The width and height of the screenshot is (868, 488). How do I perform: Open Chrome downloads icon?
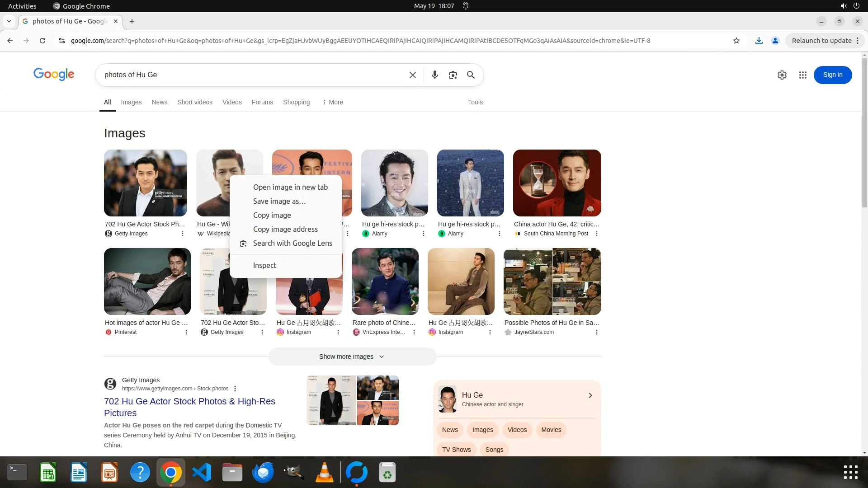(x=759, y=41)
